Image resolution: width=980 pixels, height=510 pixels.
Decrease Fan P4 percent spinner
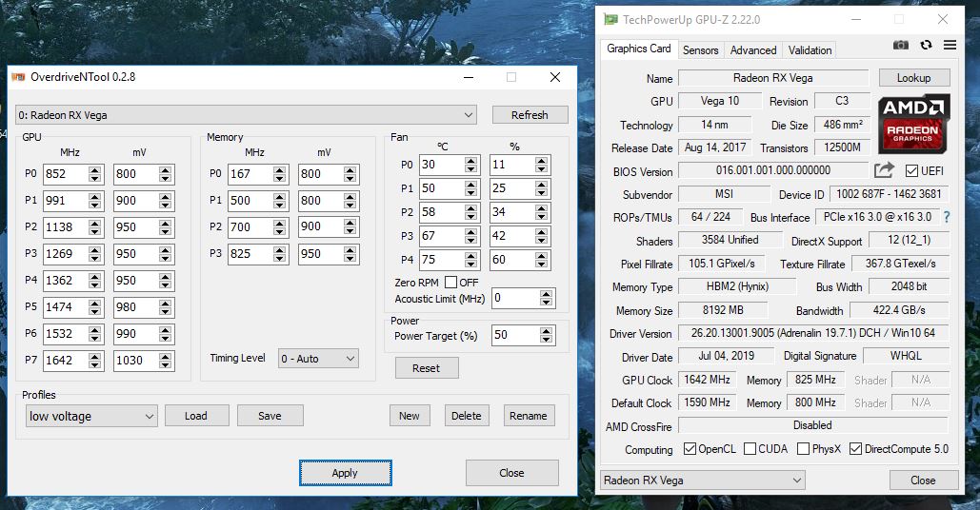point(542,264)
